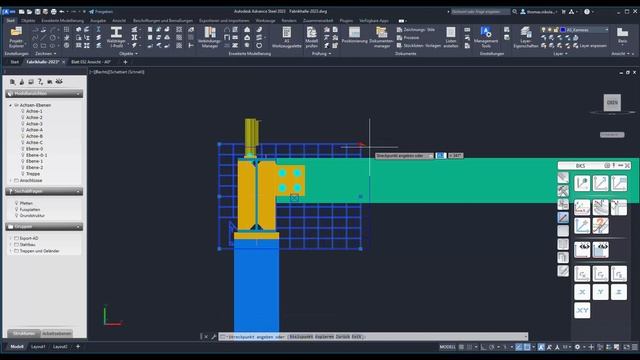This screenshot has width=640, height=360.
Task: Collapse the Modellansichten section header
Action: [44, 93]
